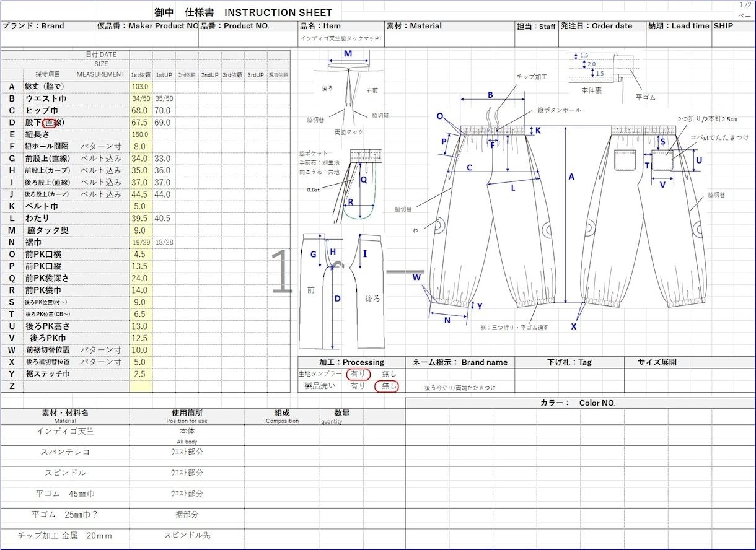
Task: Select 2.5 in the 裾ステッチ巾 row
Action: (x=140, y=374)
